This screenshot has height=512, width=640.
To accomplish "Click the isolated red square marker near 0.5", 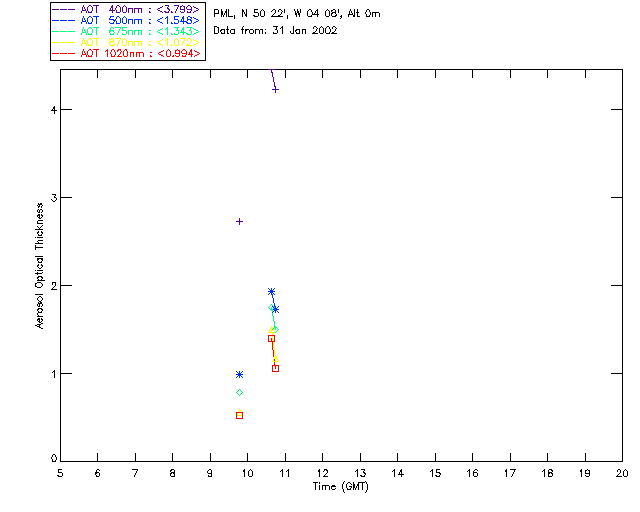I will pos(240,416).
